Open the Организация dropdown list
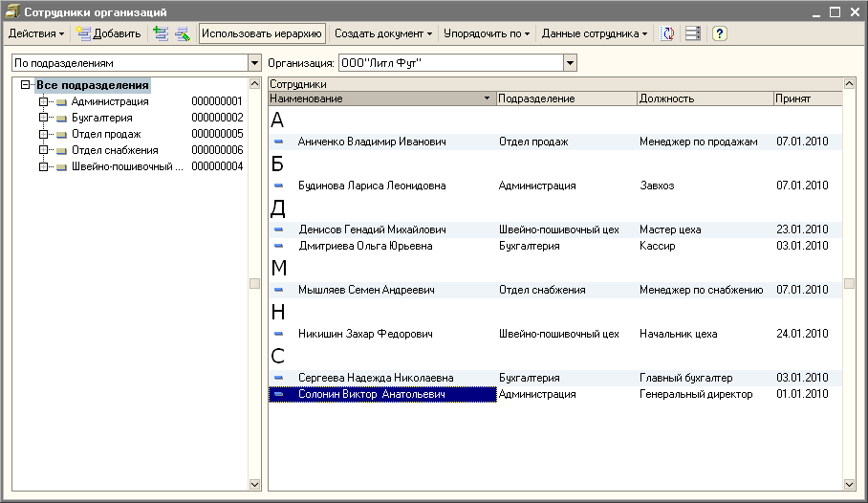Viewport: 868px width, 503px height. (x=571, y=63)
